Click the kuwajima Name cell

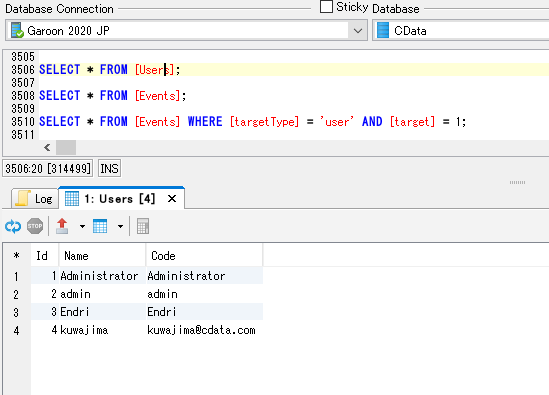(x=102, y=330)
